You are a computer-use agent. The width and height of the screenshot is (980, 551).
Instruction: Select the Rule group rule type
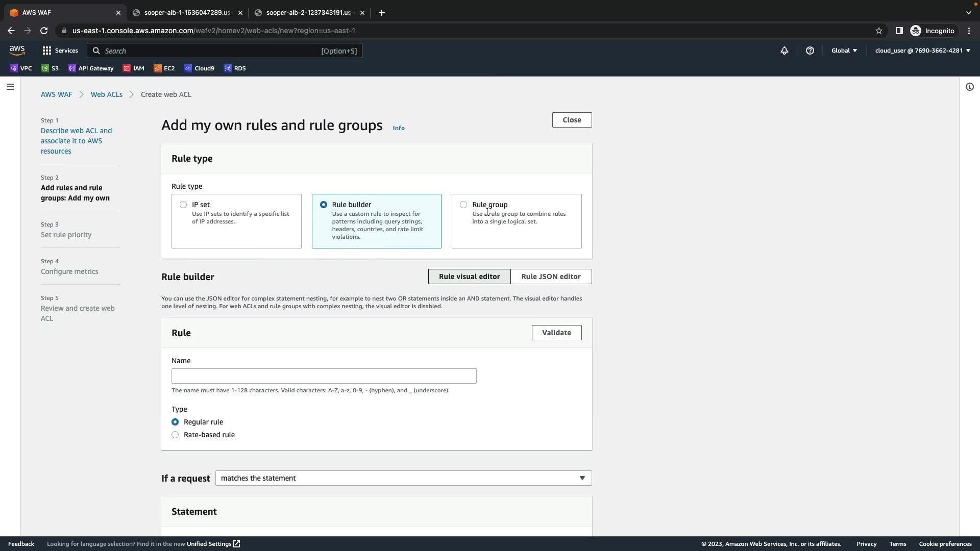pos(463,205)
